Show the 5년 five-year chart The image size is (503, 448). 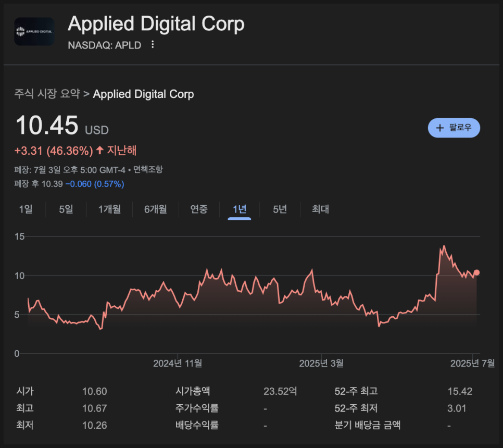coord(280,209)
